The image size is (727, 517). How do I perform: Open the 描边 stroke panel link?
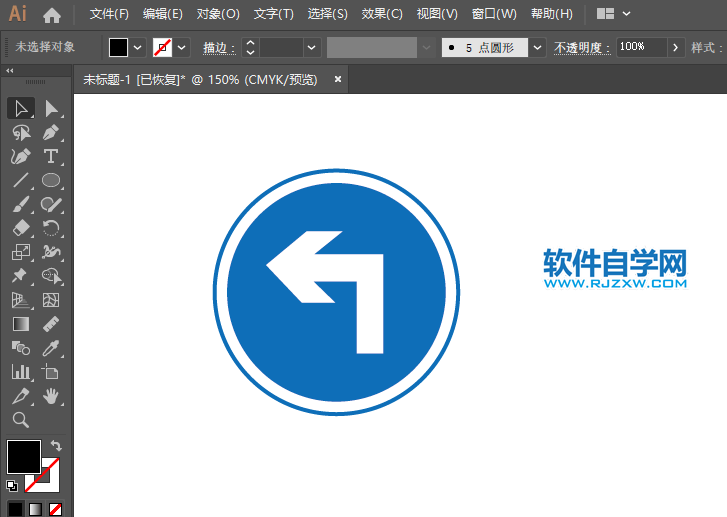point(219,48)
